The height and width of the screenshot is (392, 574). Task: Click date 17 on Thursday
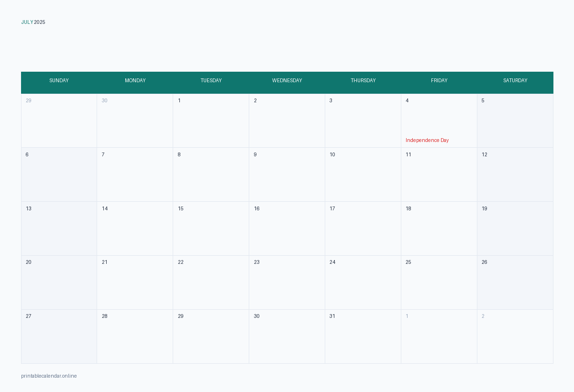332,208
